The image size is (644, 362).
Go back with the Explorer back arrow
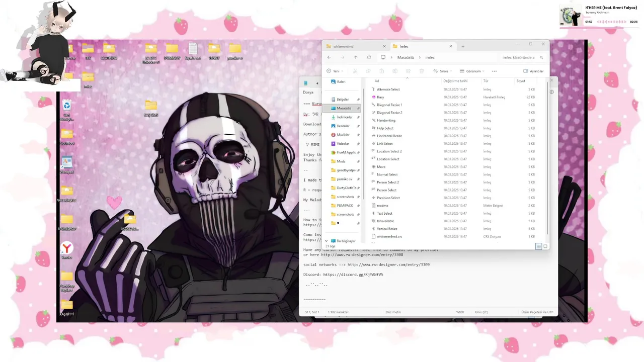tap(329, 57)
